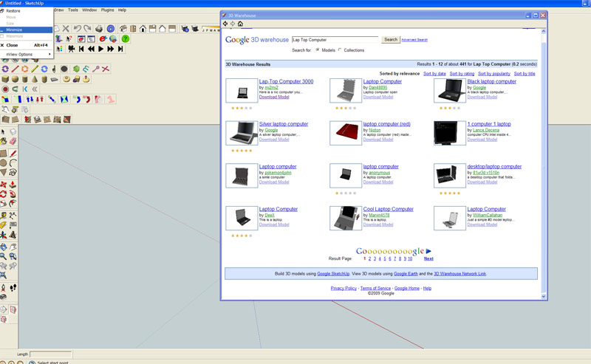Click the Lap Top Computer search field
Viewport: 591px width, 364px height.
(x=335, y=40)
